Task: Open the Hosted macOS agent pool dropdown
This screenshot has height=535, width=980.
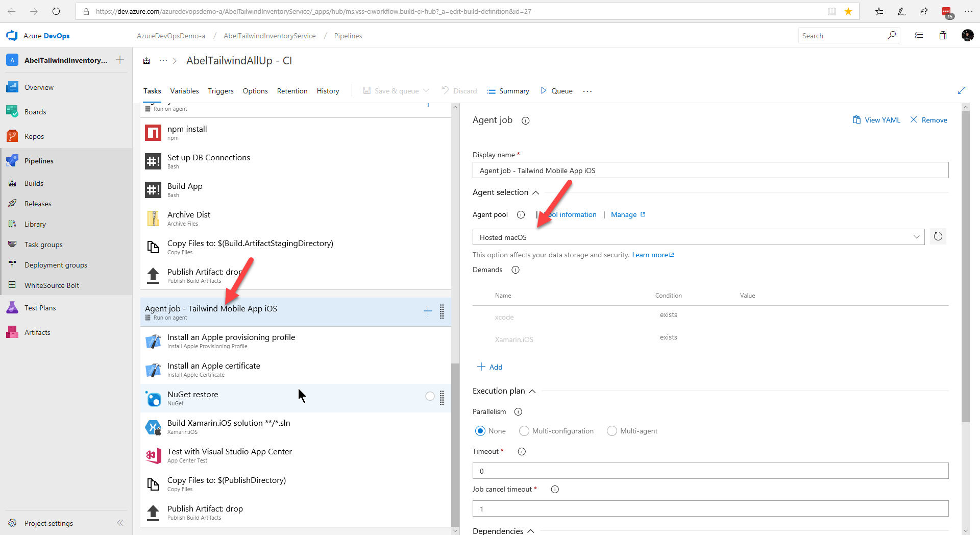Action: point(698,237)
